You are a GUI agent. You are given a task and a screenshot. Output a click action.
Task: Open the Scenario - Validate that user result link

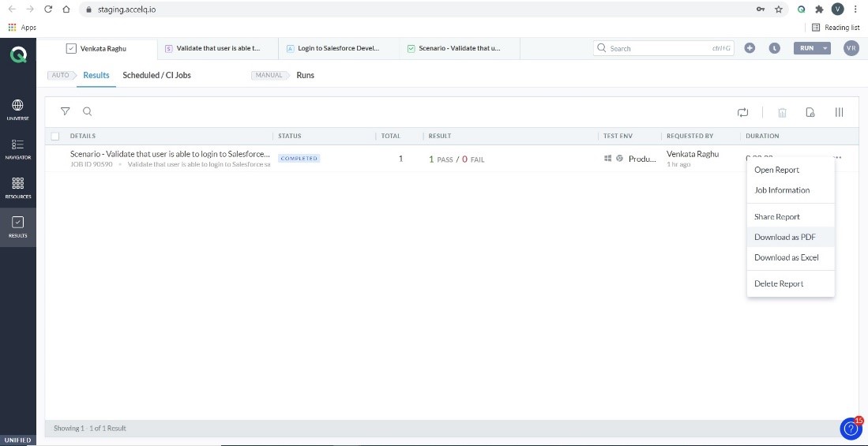tap(170, 154)
